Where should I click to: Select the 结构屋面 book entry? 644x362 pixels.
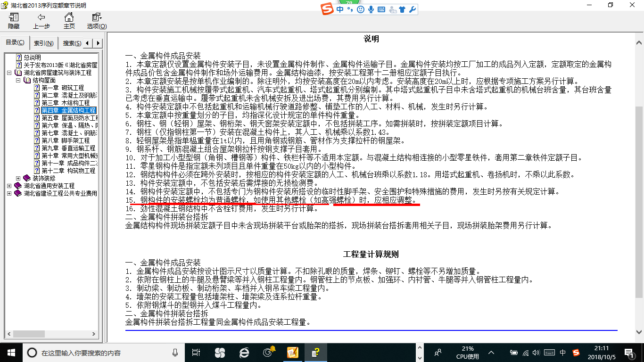[44, 80]
